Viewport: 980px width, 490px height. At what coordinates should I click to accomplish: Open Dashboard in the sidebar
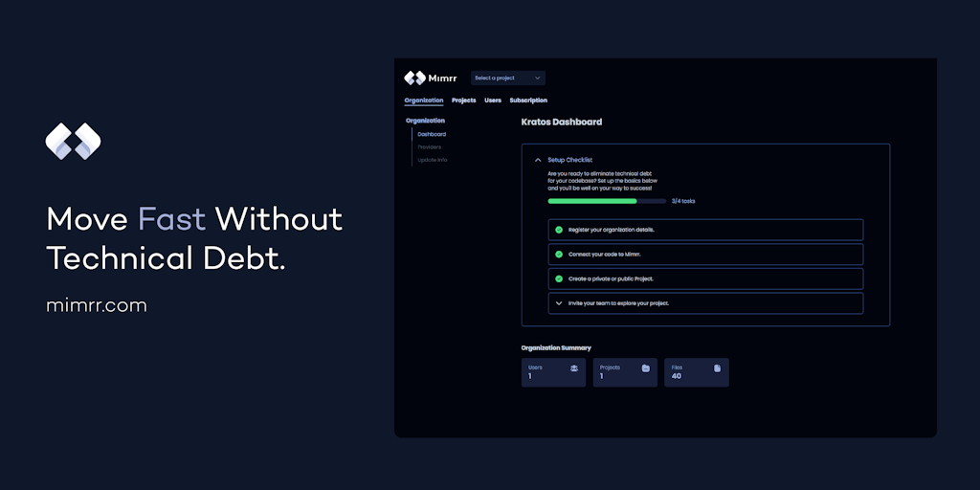pos(432,134)
